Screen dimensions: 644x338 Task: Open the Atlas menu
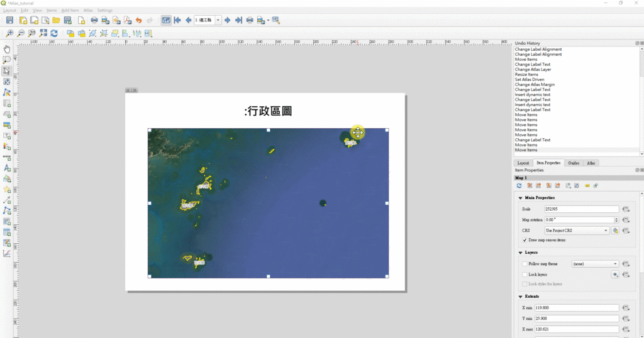pos(88,10)
